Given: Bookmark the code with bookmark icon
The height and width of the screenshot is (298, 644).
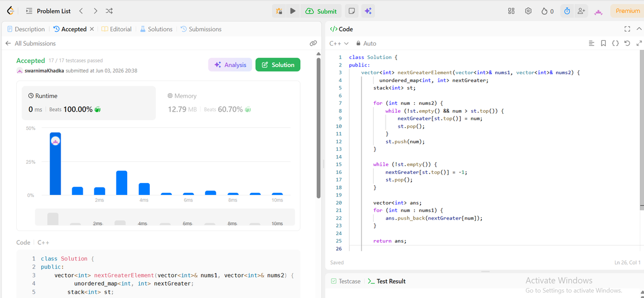Looking at the screenshot, I should pos(603,43).
